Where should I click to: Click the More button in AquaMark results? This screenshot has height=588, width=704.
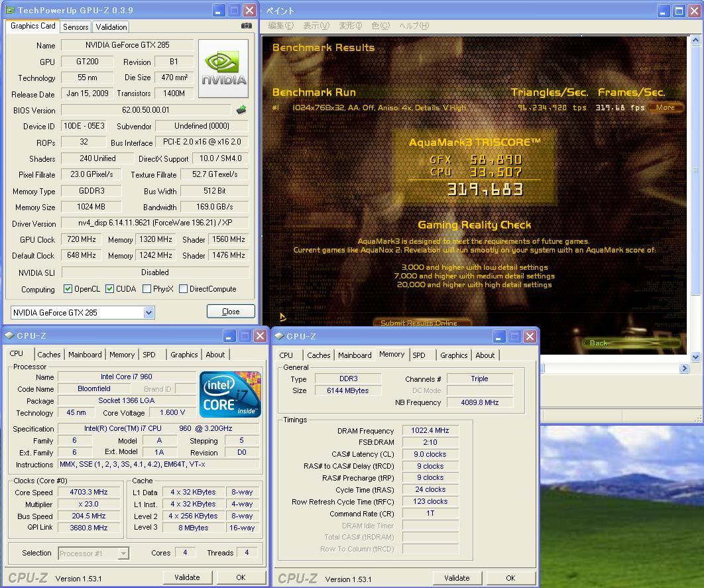click(x=666, y=108)
